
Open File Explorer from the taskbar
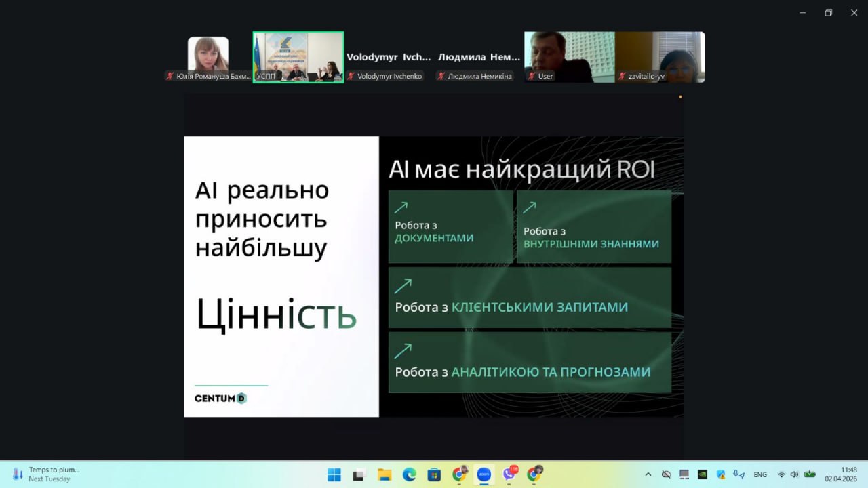coord(384,474)
